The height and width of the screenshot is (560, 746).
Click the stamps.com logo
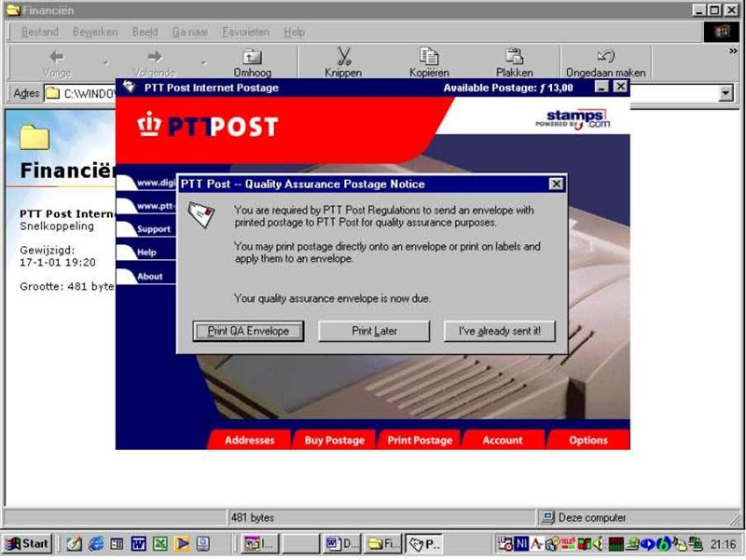(x=573, y=119)
